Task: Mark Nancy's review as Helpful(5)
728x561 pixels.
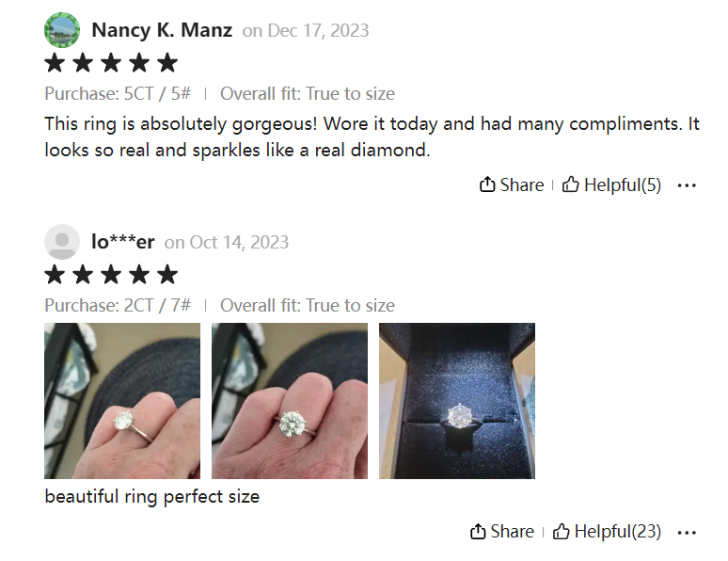Action: pyautogui.click(x=622, y=185)
